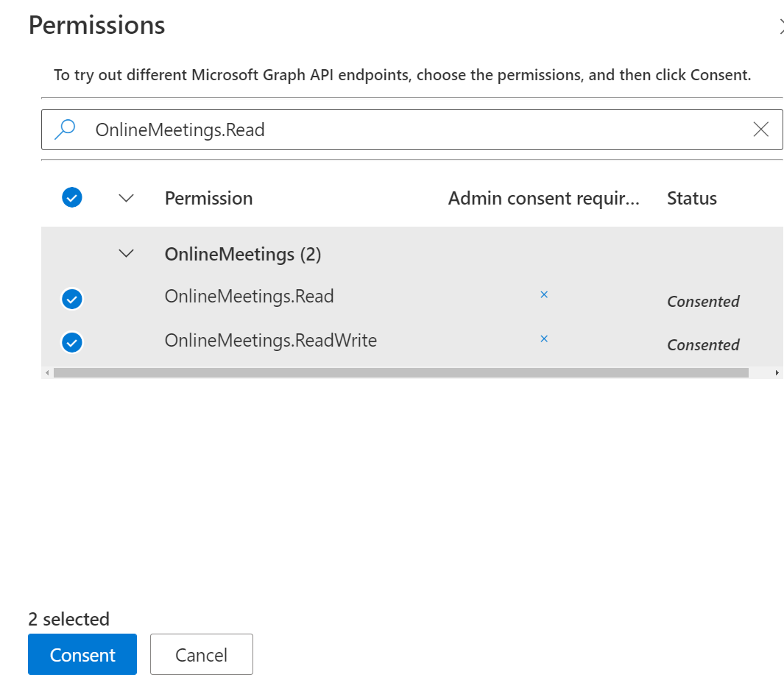Click Consented status for OnlineMeetings.ReadWrite
The width and height of the screenshot is (784, 680).
703,345
